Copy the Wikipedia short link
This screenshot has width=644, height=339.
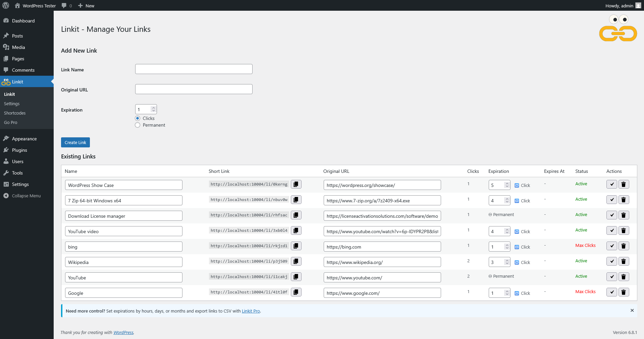(296, 262)
